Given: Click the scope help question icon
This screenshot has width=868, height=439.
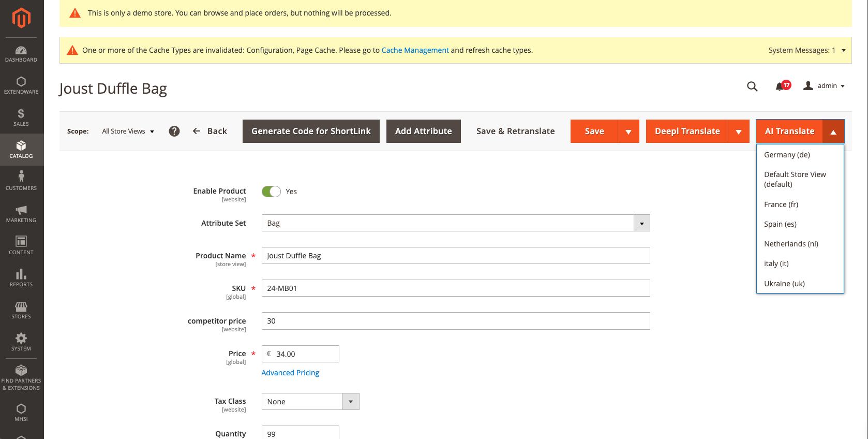Looking at the screenshot, I should point(174,131).
